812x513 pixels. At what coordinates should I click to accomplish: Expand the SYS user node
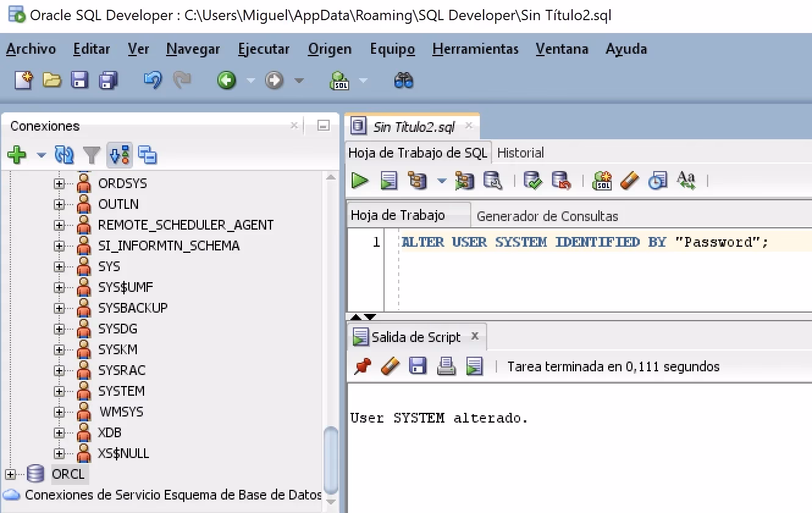(59, 266)
